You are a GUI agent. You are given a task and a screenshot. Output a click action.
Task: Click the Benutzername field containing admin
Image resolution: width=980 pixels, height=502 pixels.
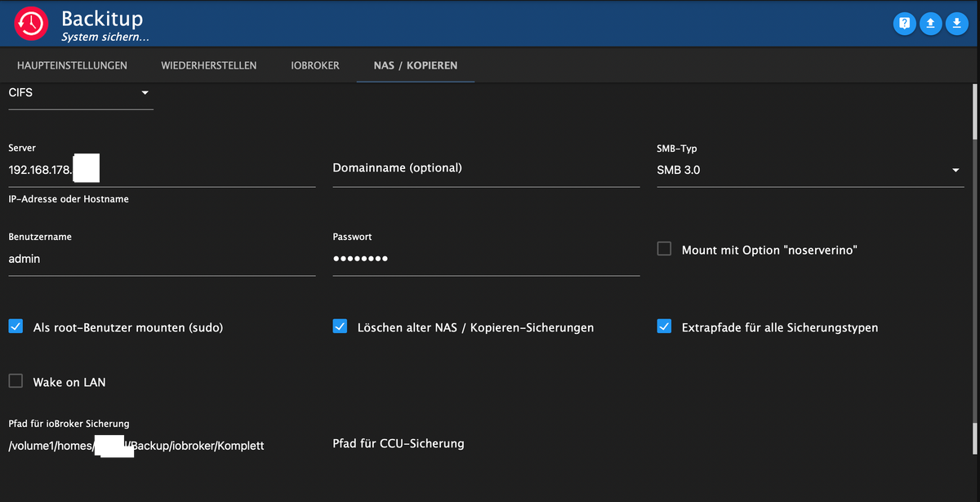(x=162, y=259)
